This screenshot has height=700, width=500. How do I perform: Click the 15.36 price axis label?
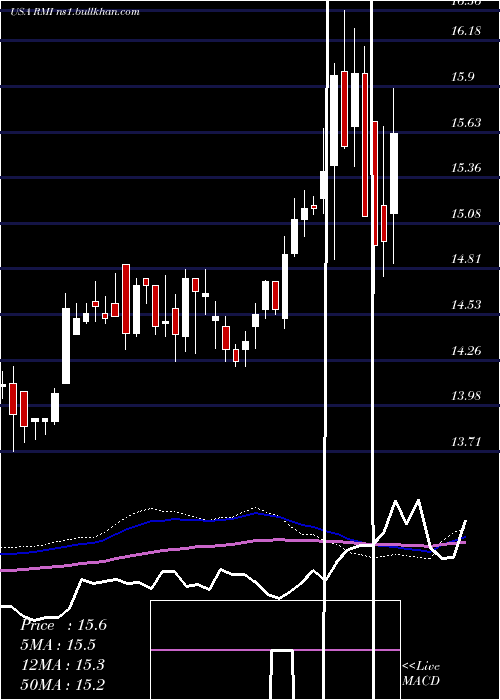click(466, 168)
